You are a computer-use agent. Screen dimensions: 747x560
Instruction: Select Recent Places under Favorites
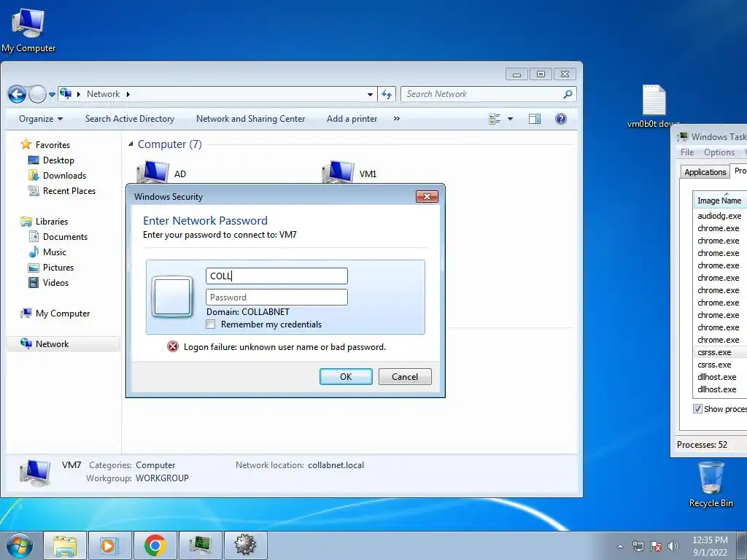click(62, 191)
